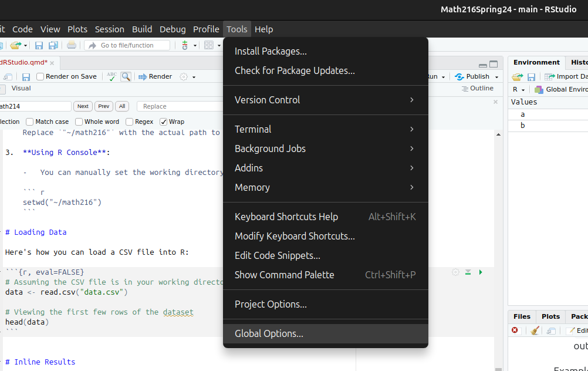Enable Render on Save checkbox
Screen dimensions: 588x371
click(40, 76)
